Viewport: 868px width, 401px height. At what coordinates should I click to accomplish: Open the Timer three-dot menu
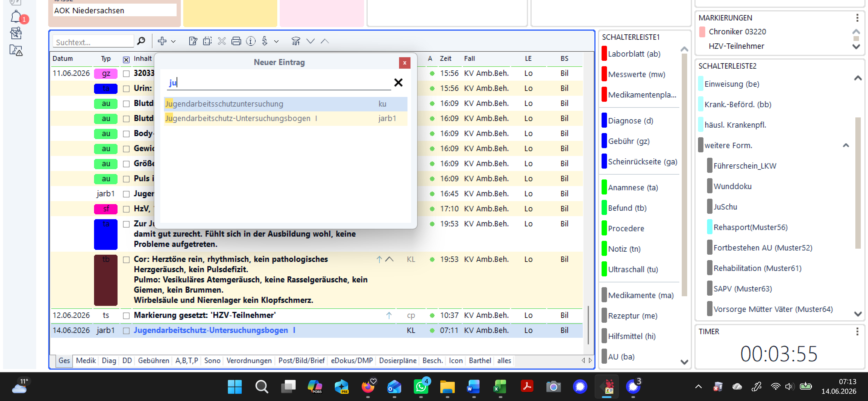pos(857,331)
